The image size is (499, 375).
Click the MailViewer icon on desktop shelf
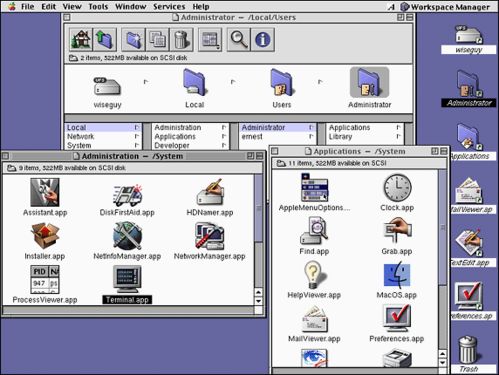pos(469,190)
